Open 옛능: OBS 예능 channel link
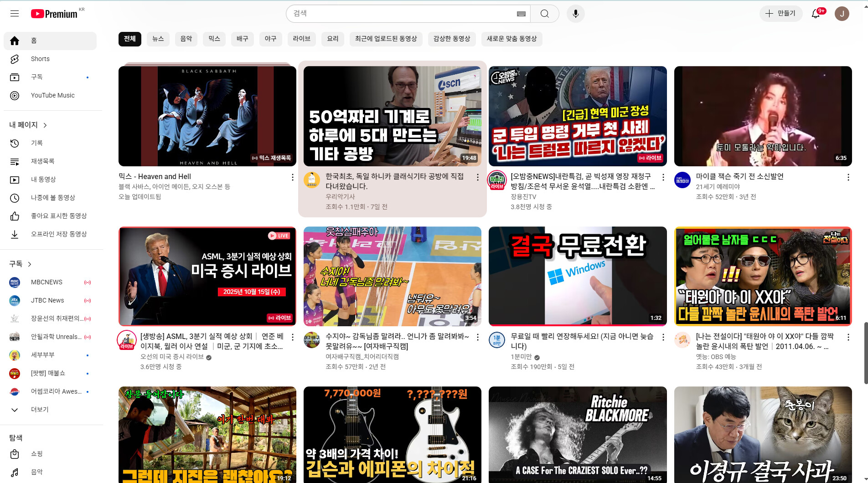The height and width of the screenshot is (483, 868). coord(716,357)
